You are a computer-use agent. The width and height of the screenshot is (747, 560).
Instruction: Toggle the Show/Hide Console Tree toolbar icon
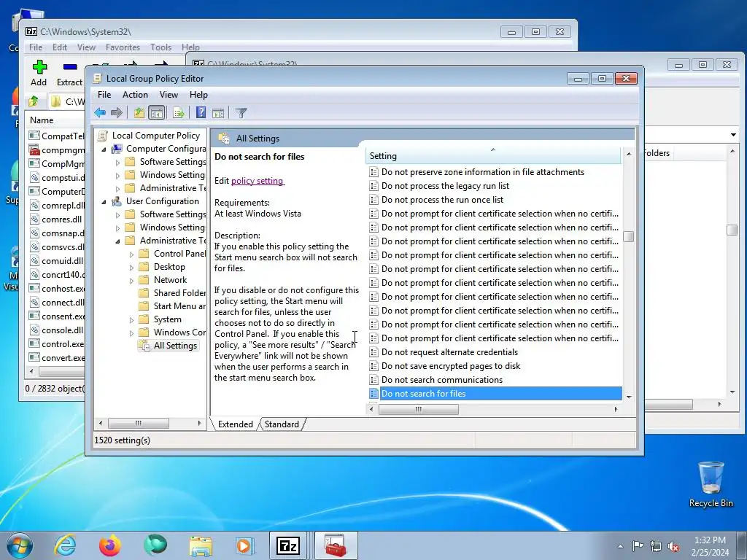(x=156, y=113)
